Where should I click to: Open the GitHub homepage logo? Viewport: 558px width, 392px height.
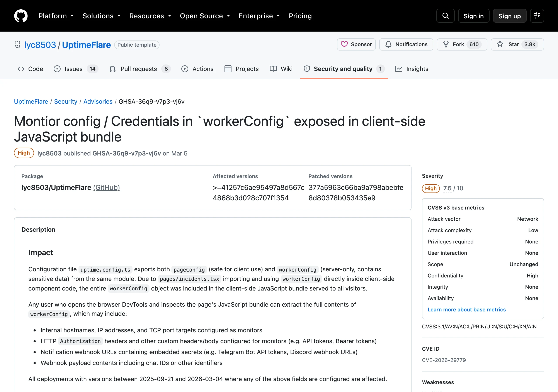(21, 16)
